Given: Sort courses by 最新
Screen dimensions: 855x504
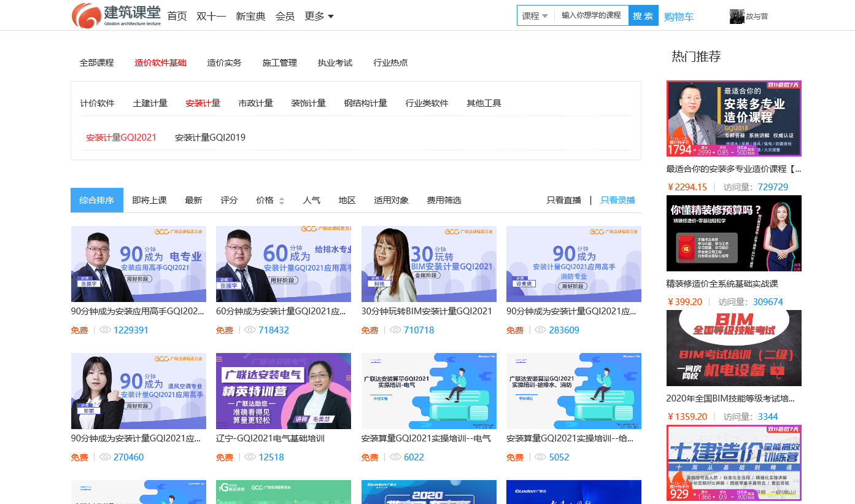Looking at the screenshot, I should (x=193, y=200).
